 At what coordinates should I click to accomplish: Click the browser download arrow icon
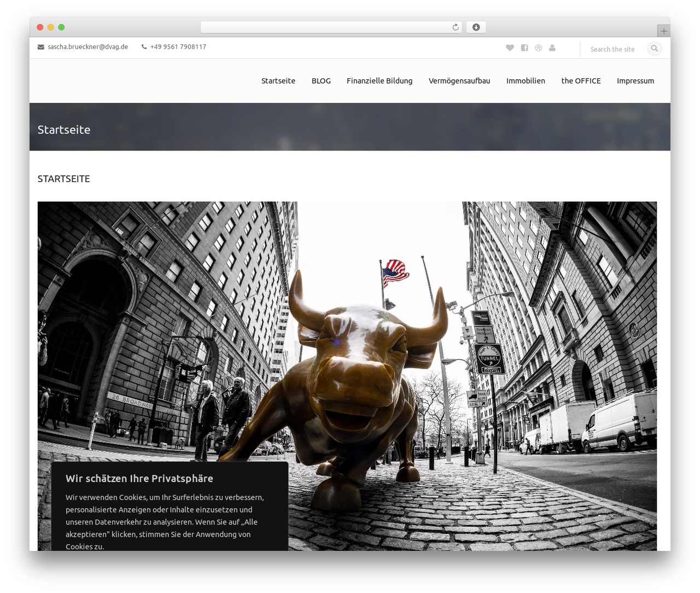pos(476,27)
